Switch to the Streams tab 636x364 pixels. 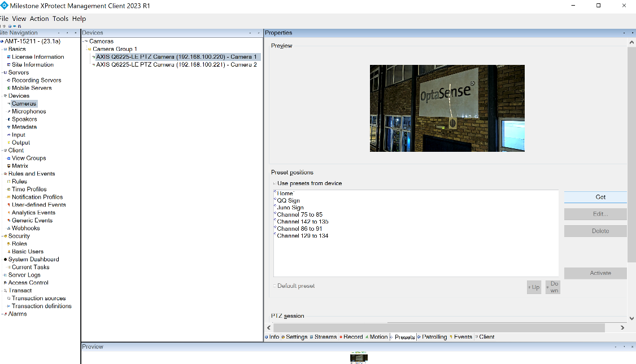coord(325,337)
